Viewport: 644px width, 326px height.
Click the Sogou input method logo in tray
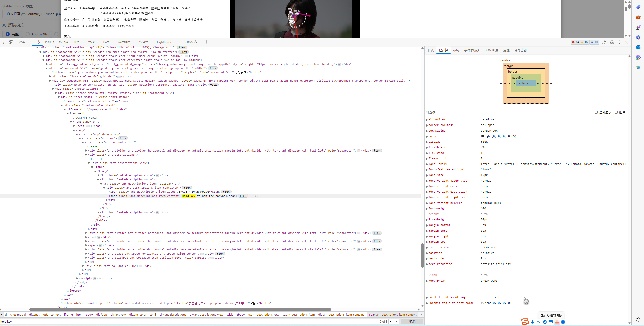pyautogui.click(x=525, y=322)
